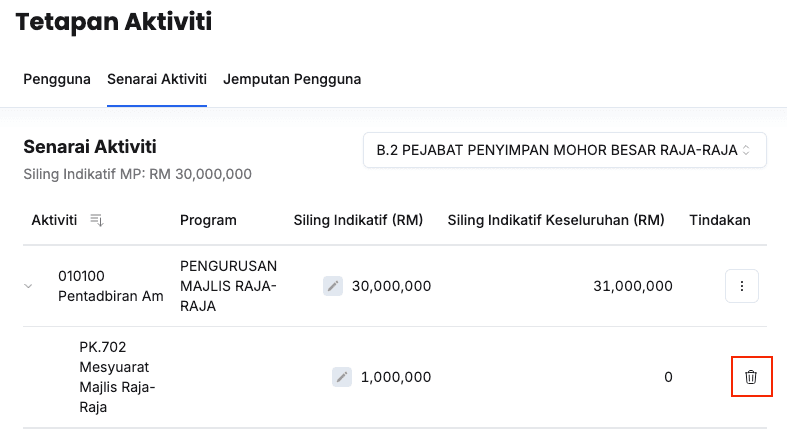Open three-dot actions menu for 010100

point(741,286)
